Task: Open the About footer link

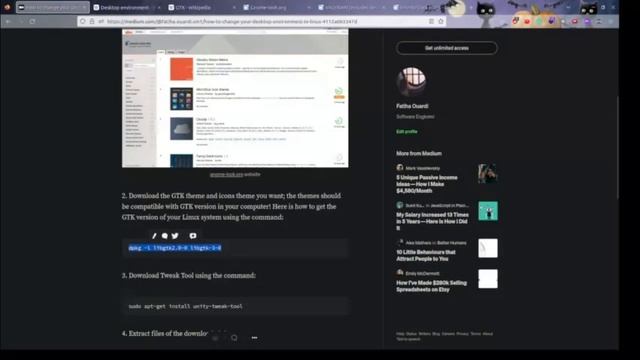Action: 488,334
